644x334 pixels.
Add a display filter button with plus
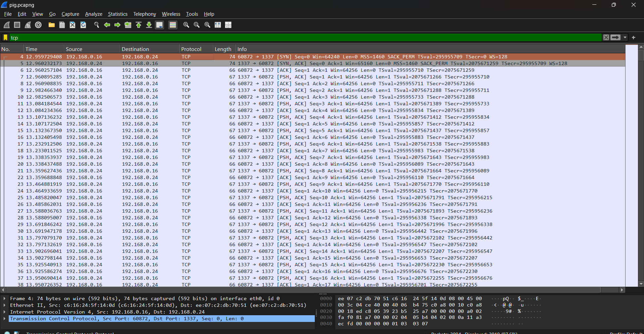tap(634, 38)
